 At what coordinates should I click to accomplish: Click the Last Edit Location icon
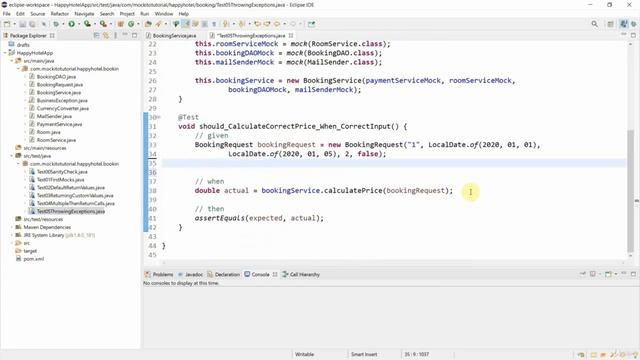[x=257, y=24]
